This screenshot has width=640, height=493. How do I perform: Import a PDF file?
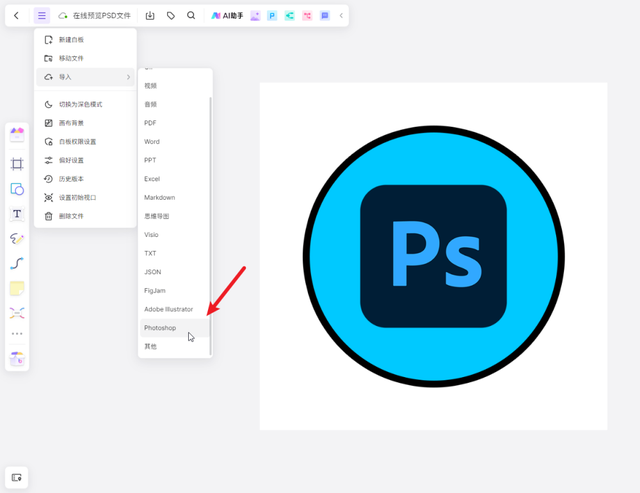174,123
